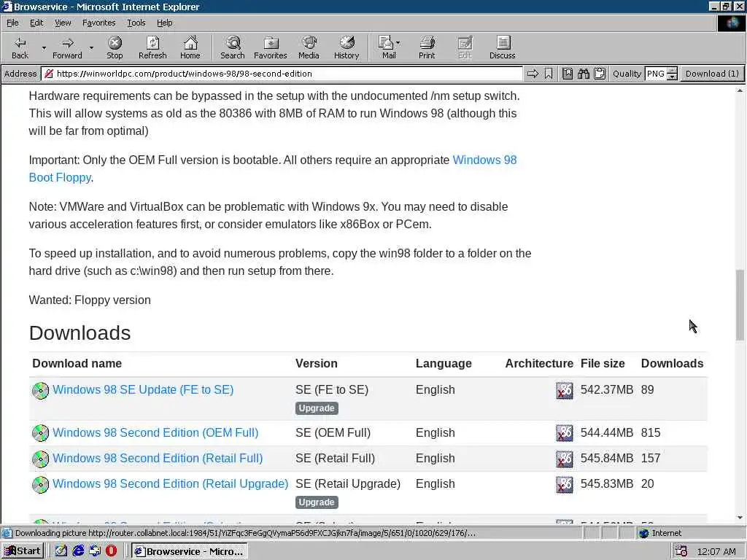Screen dimensions: 747x560
Task: Click the Browservice taskbar button
Action: pyautogui.click(x=189, y=551)
